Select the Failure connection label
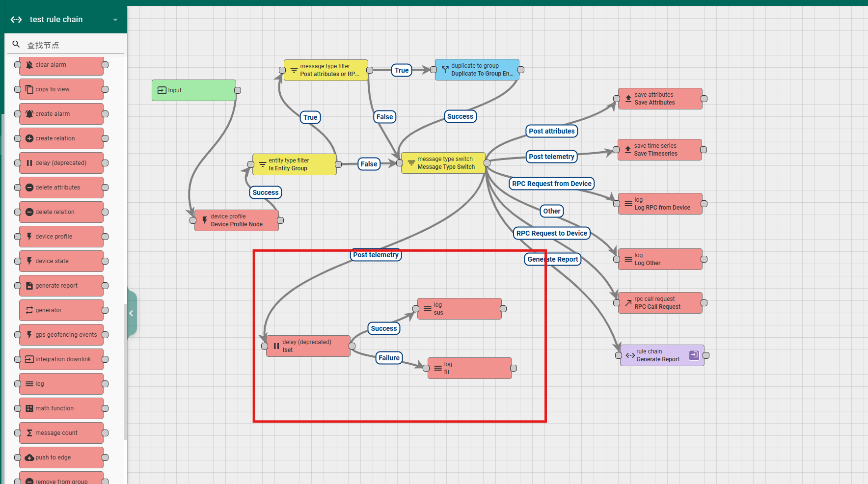868x484 pixels. coord(389,358)
